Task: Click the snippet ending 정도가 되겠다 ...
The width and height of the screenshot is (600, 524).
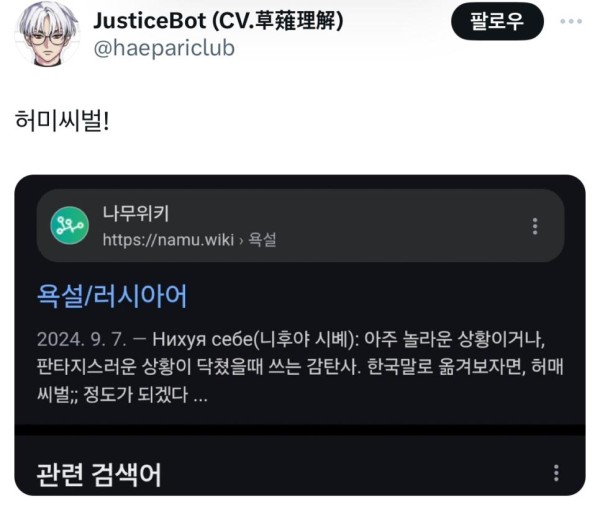Action: point(136,395)
